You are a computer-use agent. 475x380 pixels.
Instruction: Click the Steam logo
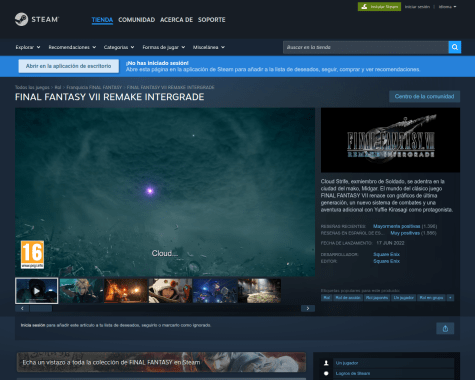pyautogui.click(x=37, y=19)
